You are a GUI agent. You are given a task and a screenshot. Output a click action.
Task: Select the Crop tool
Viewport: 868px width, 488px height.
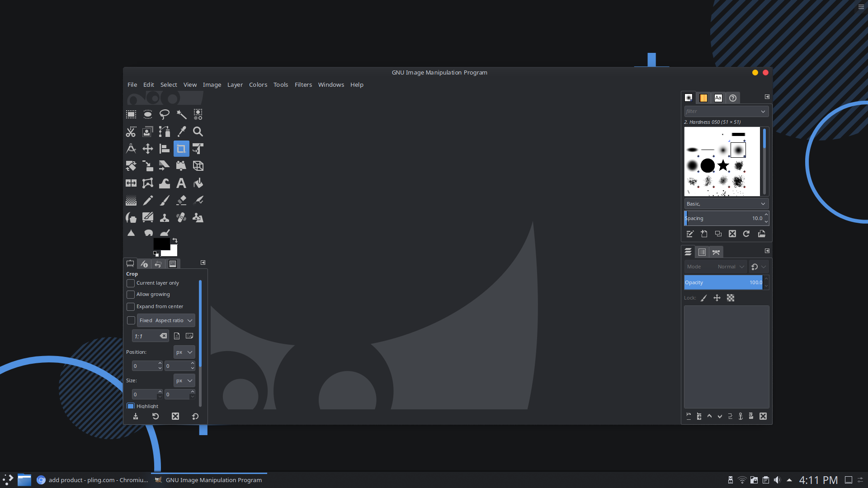tap(181, 149)
